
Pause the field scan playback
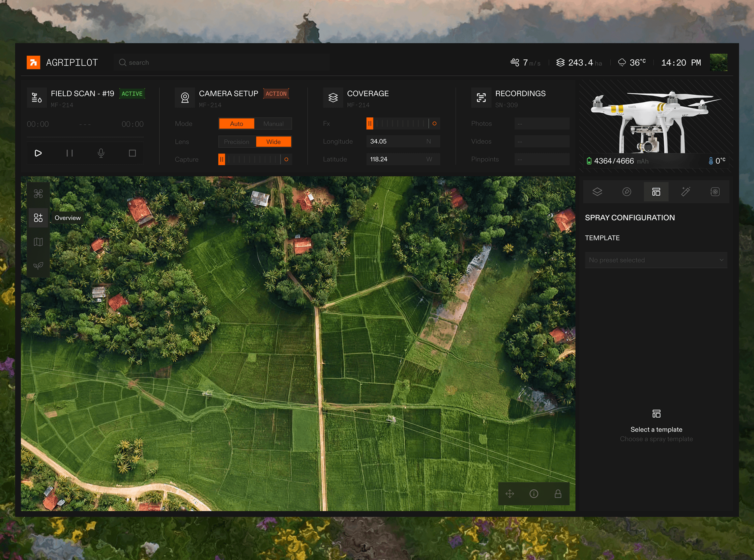click(70, 153)
